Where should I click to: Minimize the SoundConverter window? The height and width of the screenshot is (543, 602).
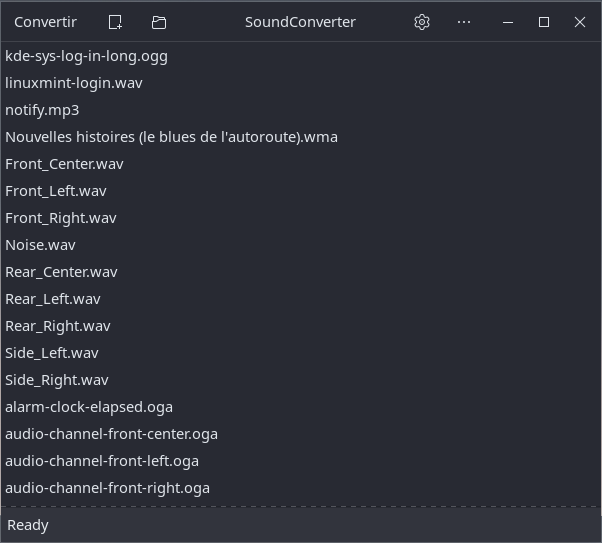point(508,22)
